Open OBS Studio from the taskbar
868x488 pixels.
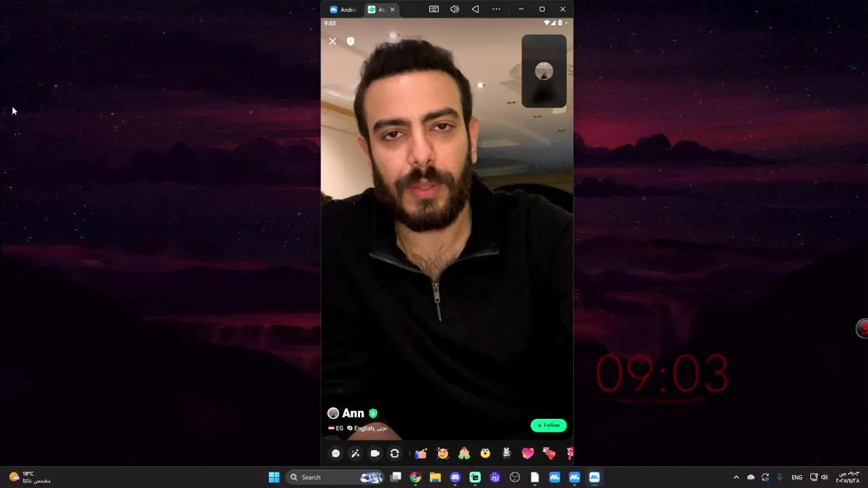coord(515,477)
